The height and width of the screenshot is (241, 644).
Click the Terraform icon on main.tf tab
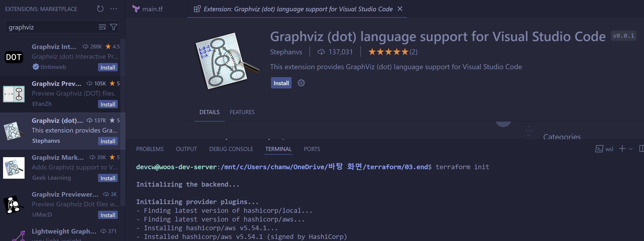[136, 9]
